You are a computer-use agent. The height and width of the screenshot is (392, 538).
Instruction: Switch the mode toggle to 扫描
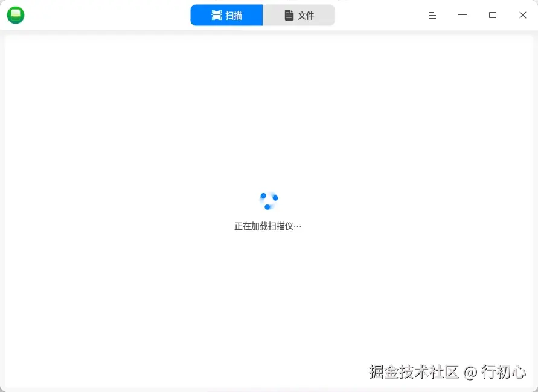[x=226, y=14]
